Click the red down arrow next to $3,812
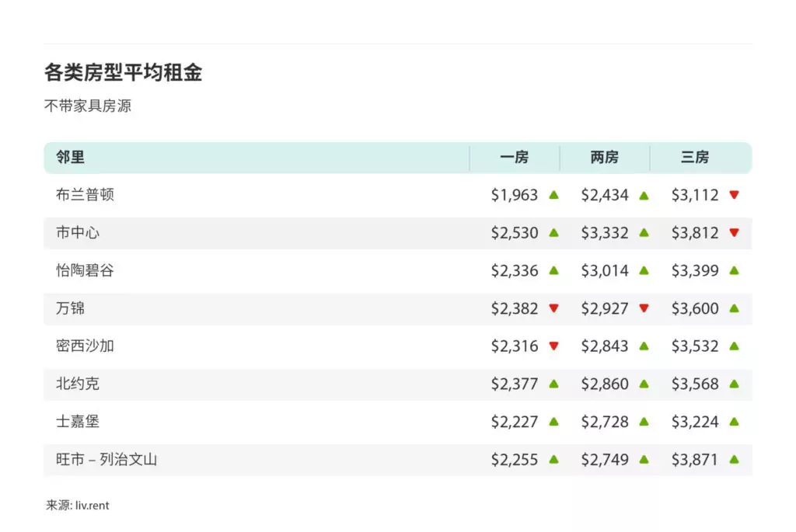Viewport: 796px width, 532px height. 734,233
